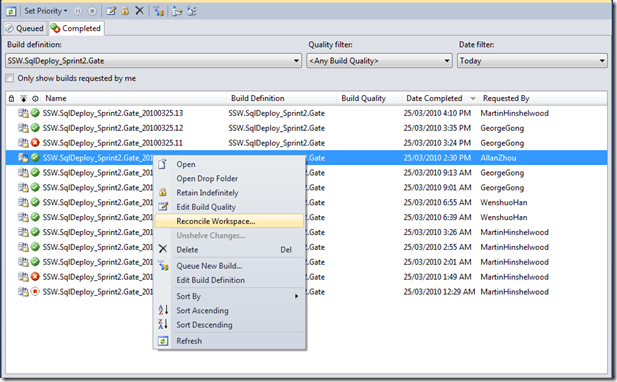
Task: Switch to the Queued tab
Action: [25, 28]
